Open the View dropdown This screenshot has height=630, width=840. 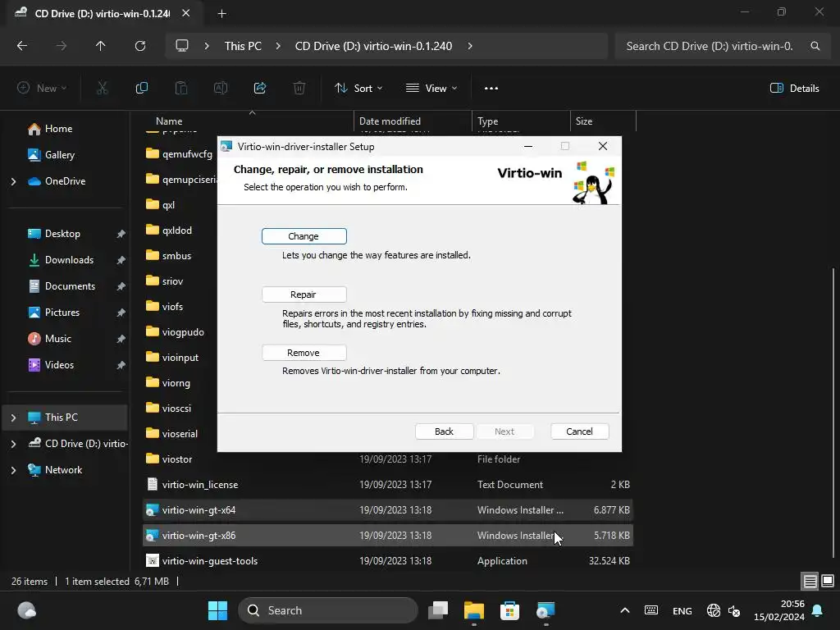pos(431,88)
